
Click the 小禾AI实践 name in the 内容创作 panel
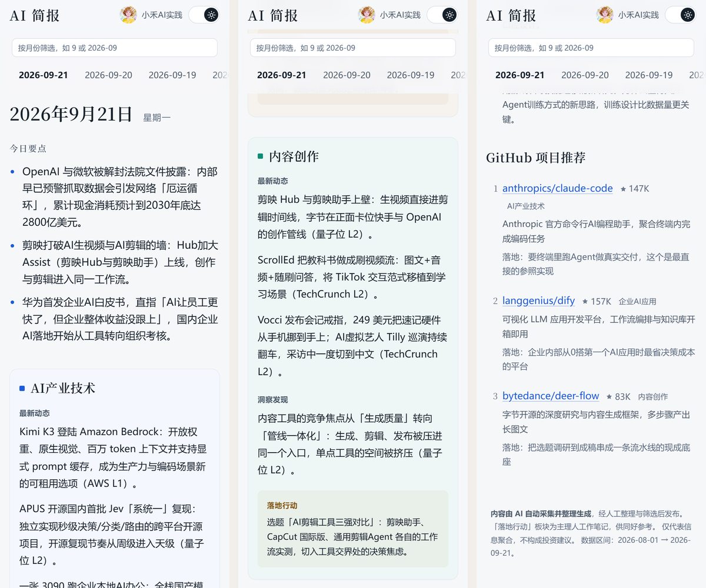point(400,16)
